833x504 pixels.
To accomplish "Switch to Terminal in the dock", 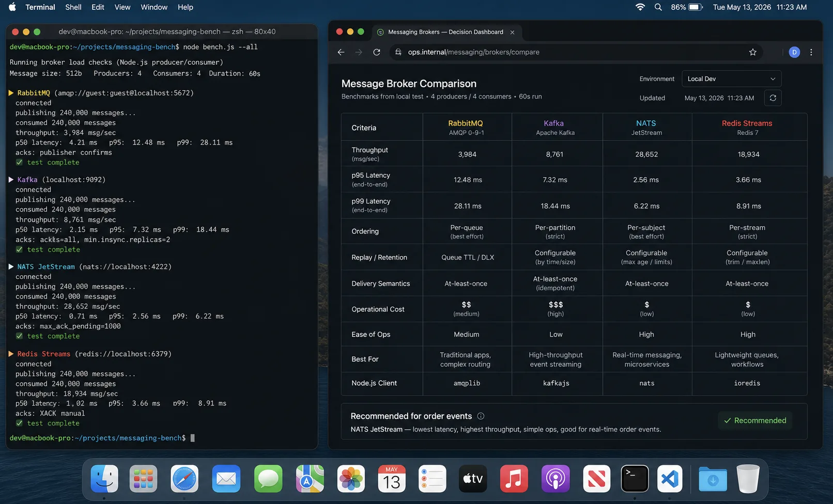I will coord(635,478).
